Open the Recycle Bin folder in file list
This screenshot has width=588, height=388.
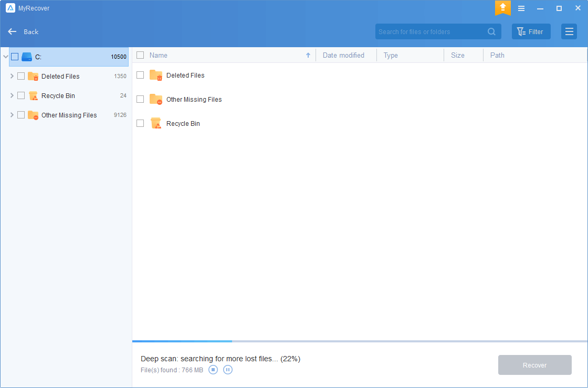(x=183, y=124)
